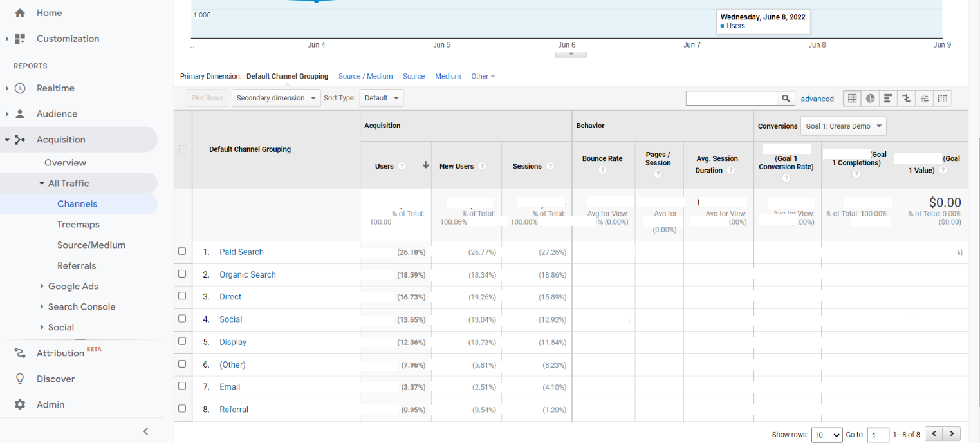This screenshot has height=443, width=980.
Task: Check the (Other) row checkbox
Action: (182, 364)
